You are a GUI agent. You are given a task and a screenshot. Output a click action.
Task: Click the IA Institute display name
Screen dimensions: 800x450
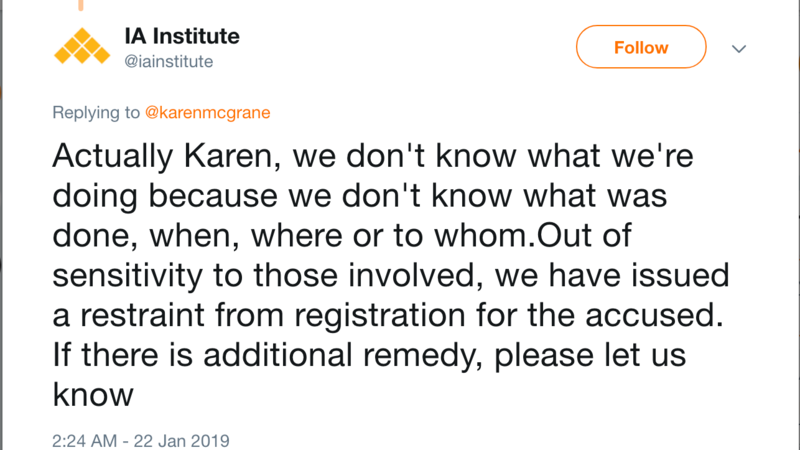pyautogui.click(x=182, y=36)
